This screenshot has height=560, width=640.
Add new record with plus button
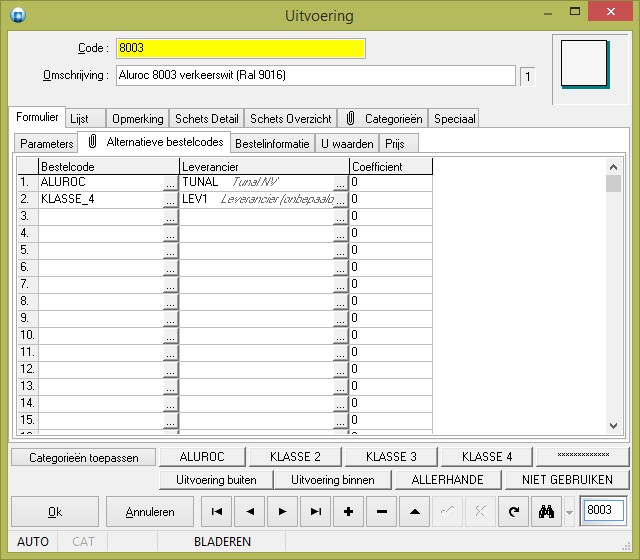349,511
